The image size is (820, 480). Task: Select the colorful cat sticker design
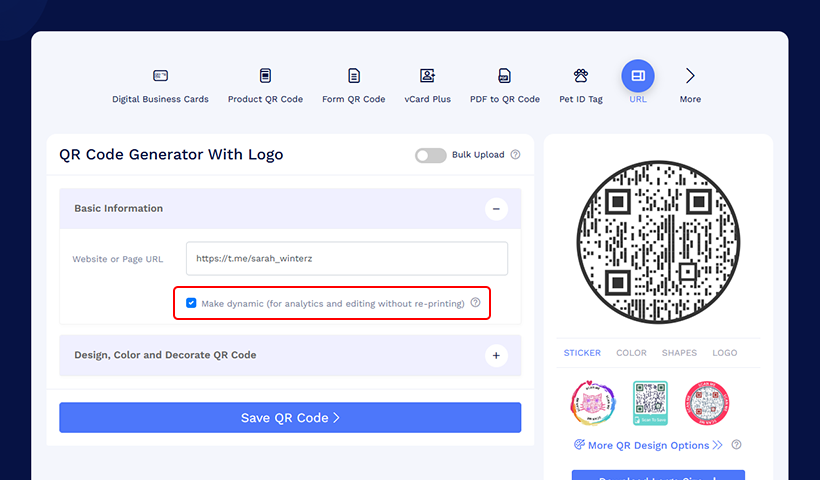click(x=593, y=403)
